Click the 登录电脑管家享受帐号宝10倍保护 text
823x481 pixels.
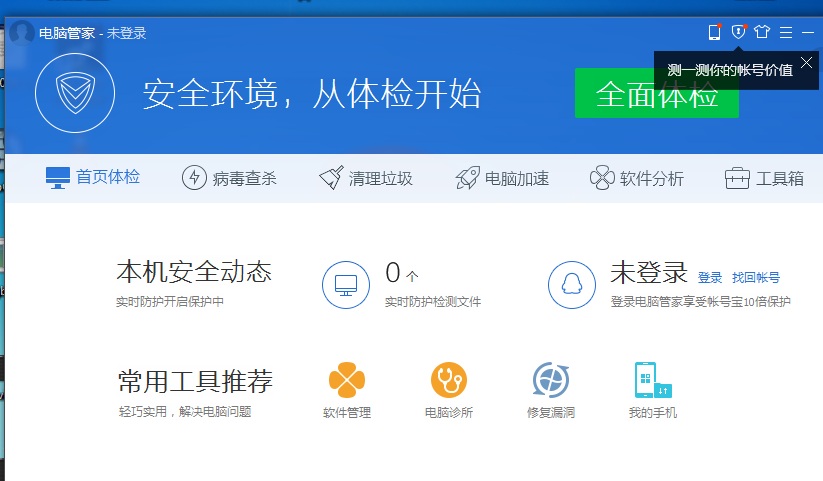tap(701, 301)
